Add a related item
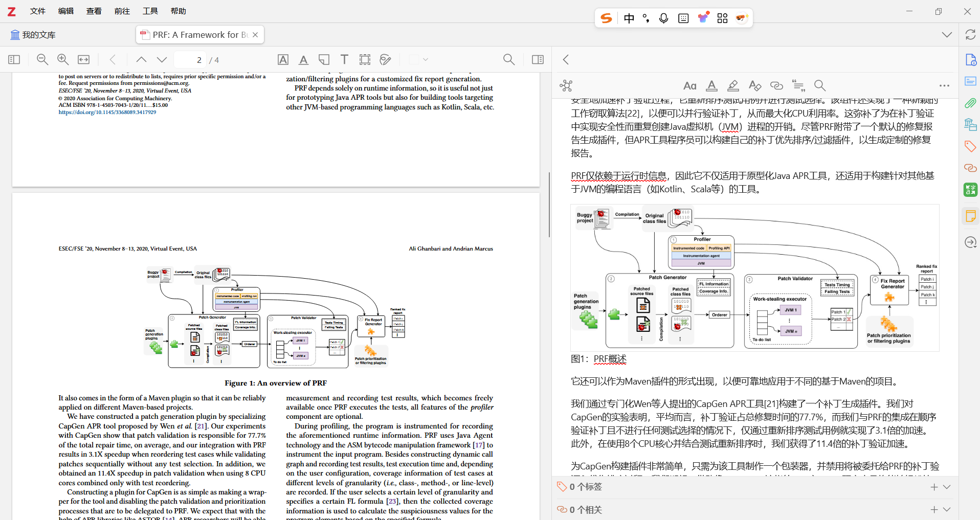This screenshot has height=520, width=980. pyautogui.click(x=934, y=510)
